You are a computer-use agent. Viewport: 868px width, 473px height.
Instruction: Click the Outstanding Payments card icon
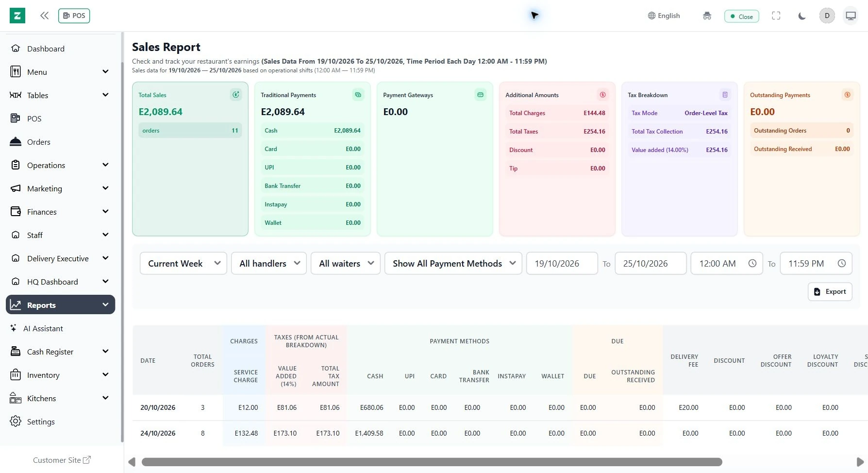click(847, 95)
